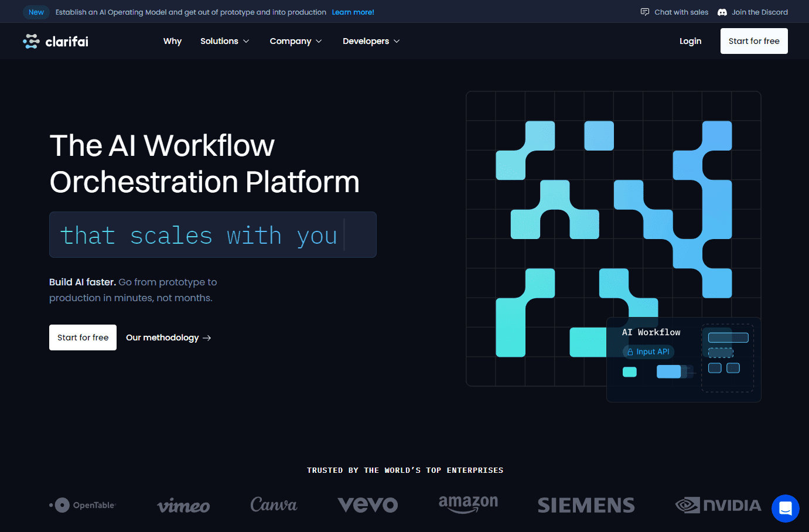Screen dimensions: 809x532
Task: Click the OpenTable logo
Action: [x=83, y=505]
